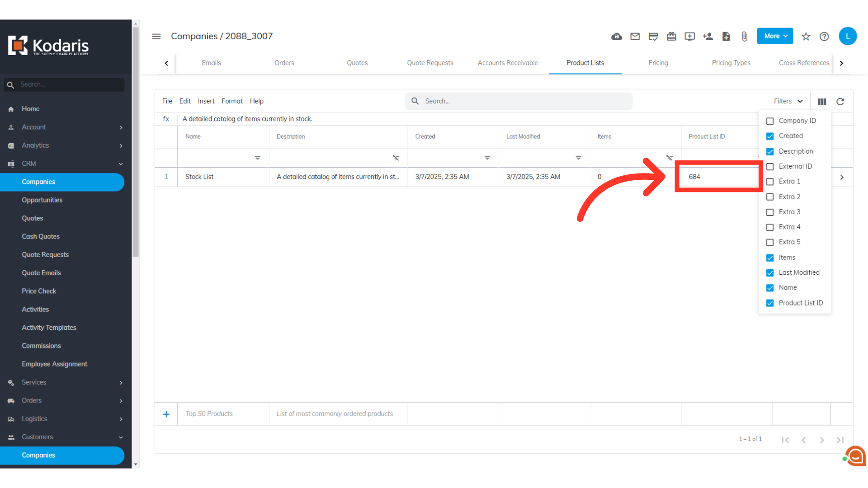
Task: Expand the Filters dropdown
Action: click(788, 101)
